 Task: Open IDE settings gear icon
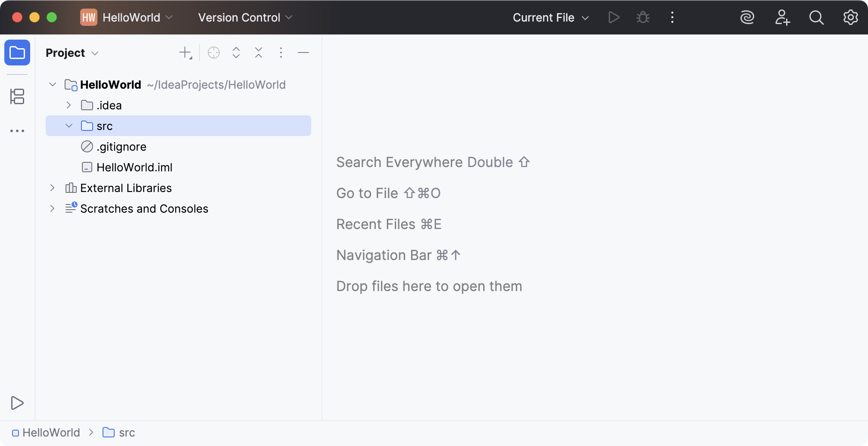[x=850, y=18]
